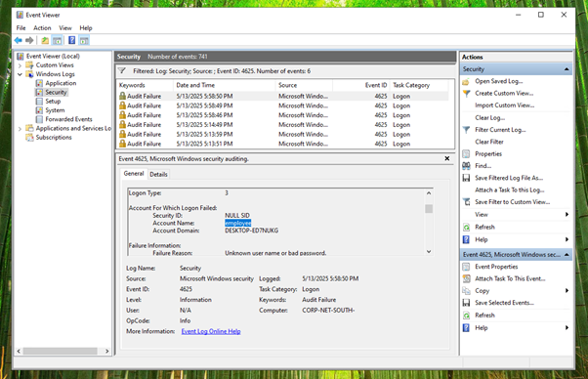Open the Copy submenu arrow in Actions
This screenshot has width=588, height=379.
click(x=567, y=290)
